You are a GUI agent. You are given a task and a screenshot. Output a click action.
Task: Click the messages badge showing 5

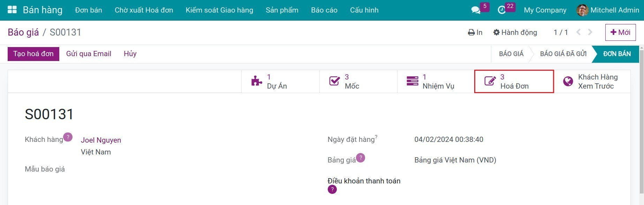(485, 6)
